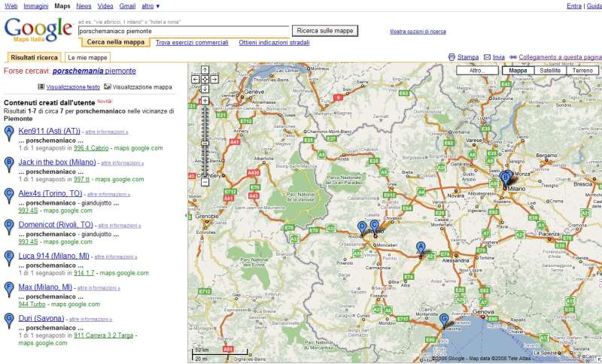Select Trova esercizi commerciali tab

click(192, 43)
